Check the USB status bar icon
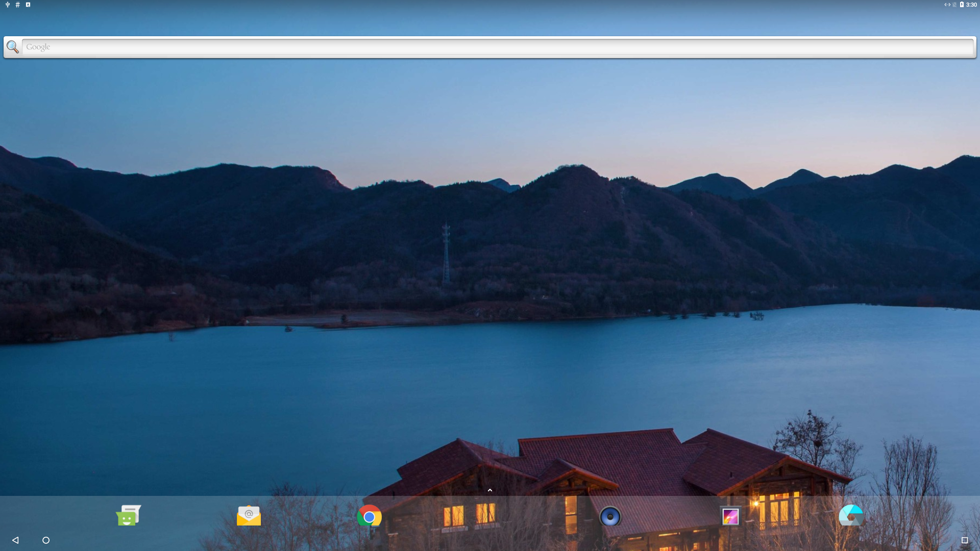Image resolution: width=980 pixels, height=551 pixels. [x=8, y=5]
